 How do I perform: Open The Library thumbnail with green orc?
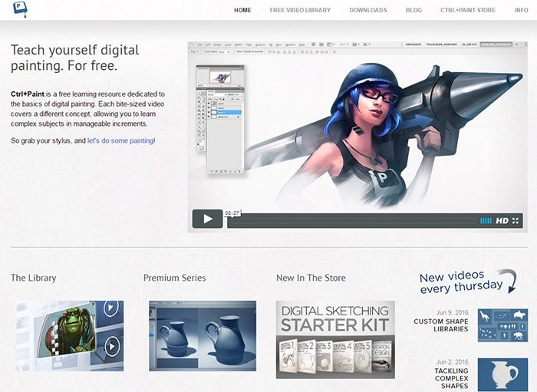(70, 336)
